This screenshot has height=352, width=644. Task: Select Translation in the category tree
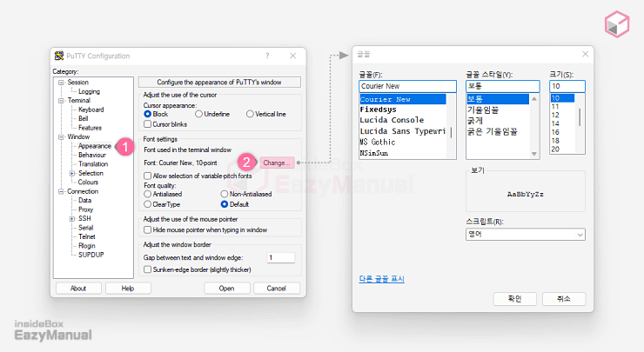[x=93, y=164]
